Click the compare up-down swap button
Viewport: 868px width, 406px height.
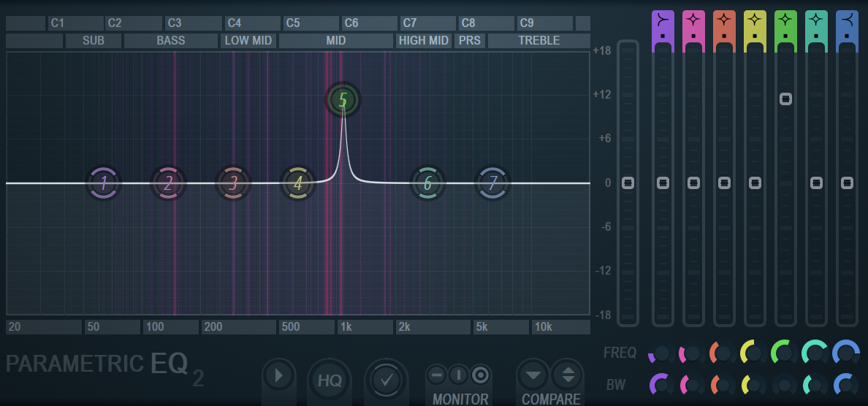pyautogui.click(x=568, y=375)
